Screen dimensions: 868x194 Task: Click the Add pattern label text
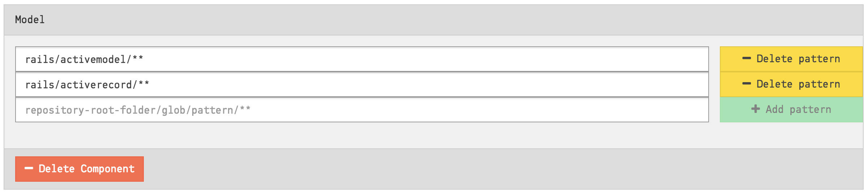click(x=798, y=110)
